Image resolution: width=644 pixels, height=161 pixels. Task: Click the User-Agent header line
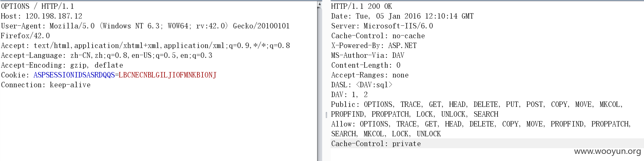(x=145, y=31)
